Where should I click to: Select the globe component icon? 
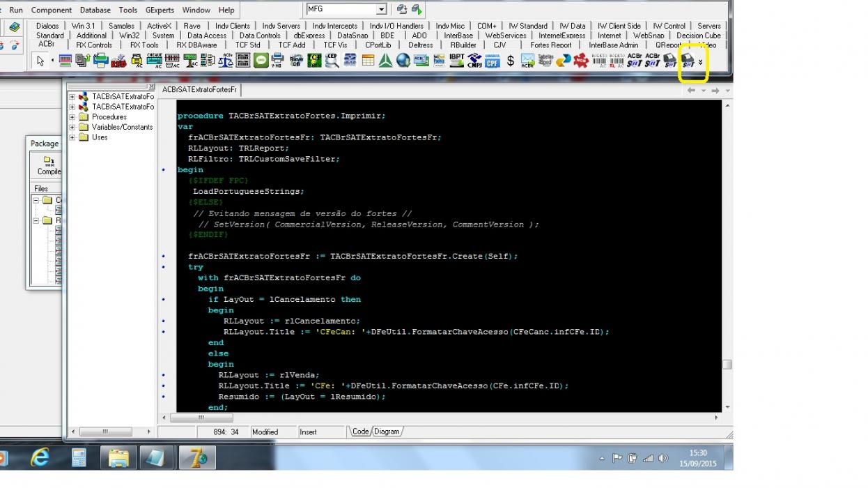pyautogui.click(x=403, y=61)
